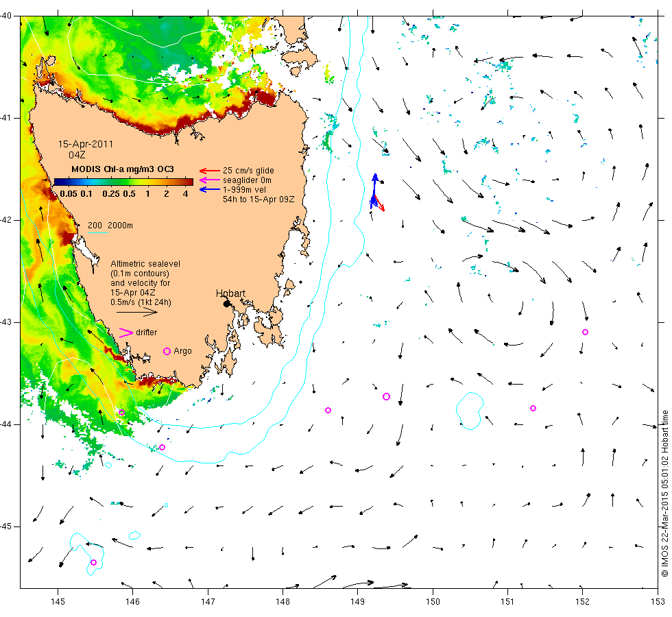This screenshot has height=617, width=672.
Task: Click the red 25 cm/s glide arrow
Action: tap(210, 171)
